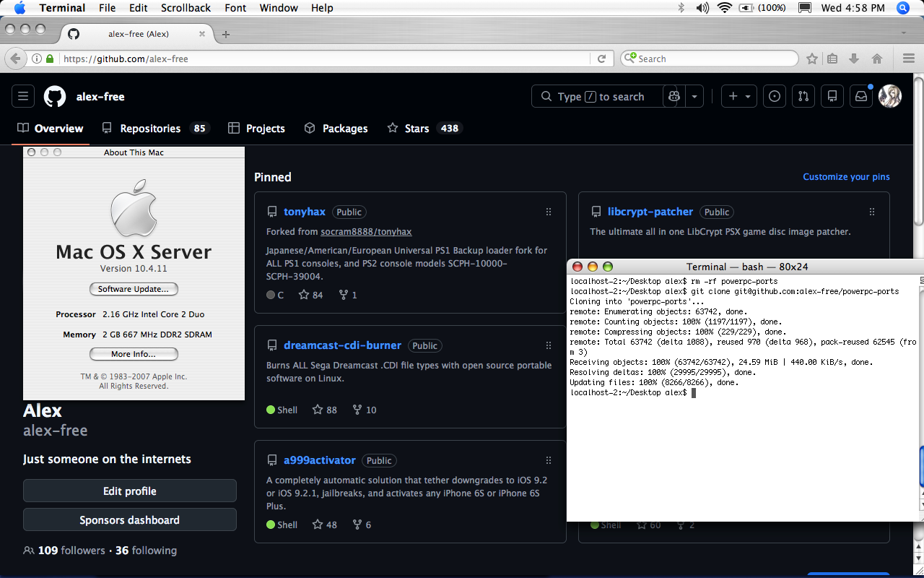The width and height of the screenshot is (924, 578).
Task: Open the libcrypt-patcher repository link
Action: [650, 212]
